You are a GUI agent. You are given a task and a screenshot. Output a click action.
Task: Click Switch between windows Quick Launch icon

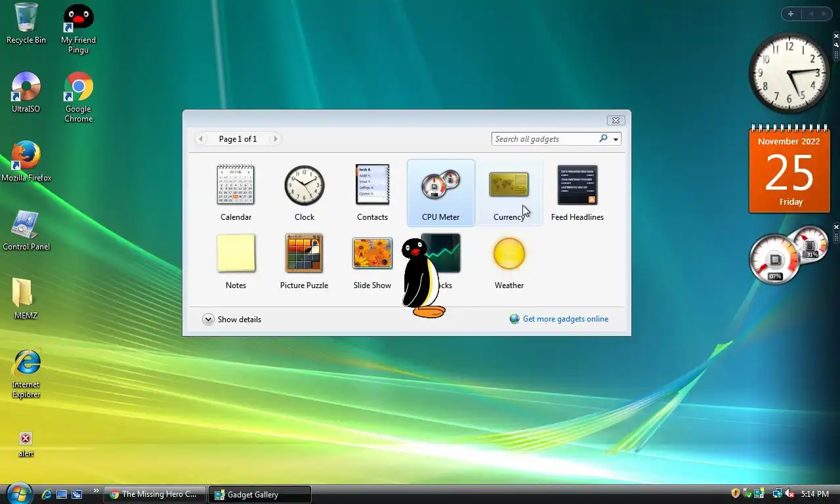[77, 494]
